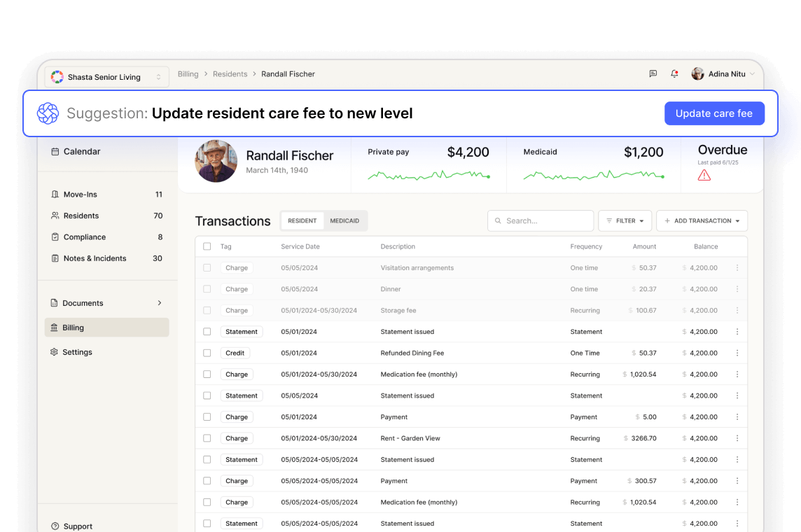The width and height of the screenshot is (801, 532).
Task: Open Compliance in the sidebar
Action: click(106, 237)
